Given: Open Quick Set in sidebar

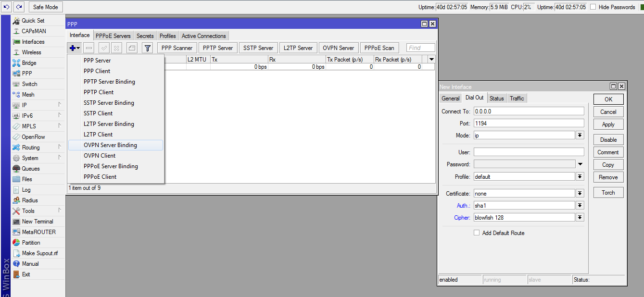Looking at the screenshot, I should click(33, 21).
